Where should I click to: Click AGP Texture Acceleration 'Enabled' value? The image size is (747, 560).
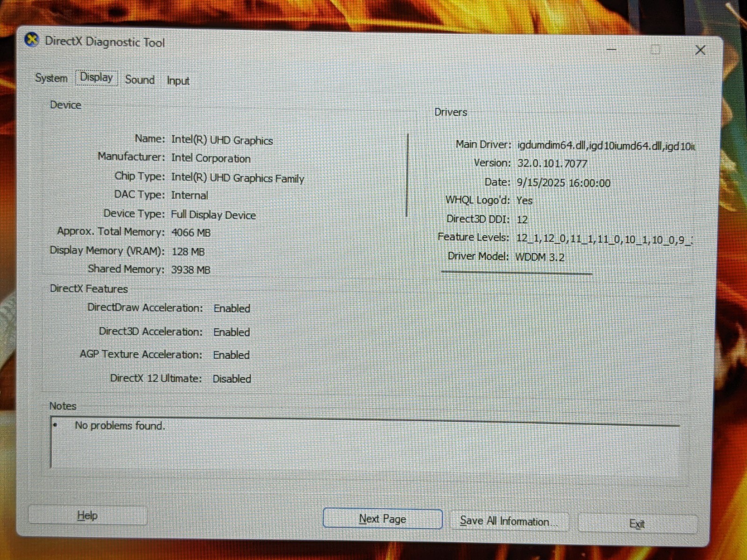tap(232, 355)
